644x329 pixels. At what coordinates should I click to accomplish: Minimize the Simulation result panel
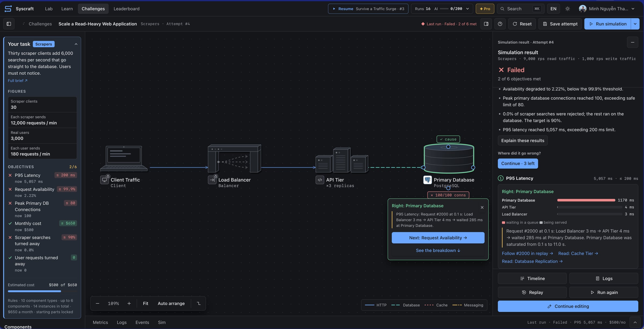pyautogui.click(x=632, y=42)
